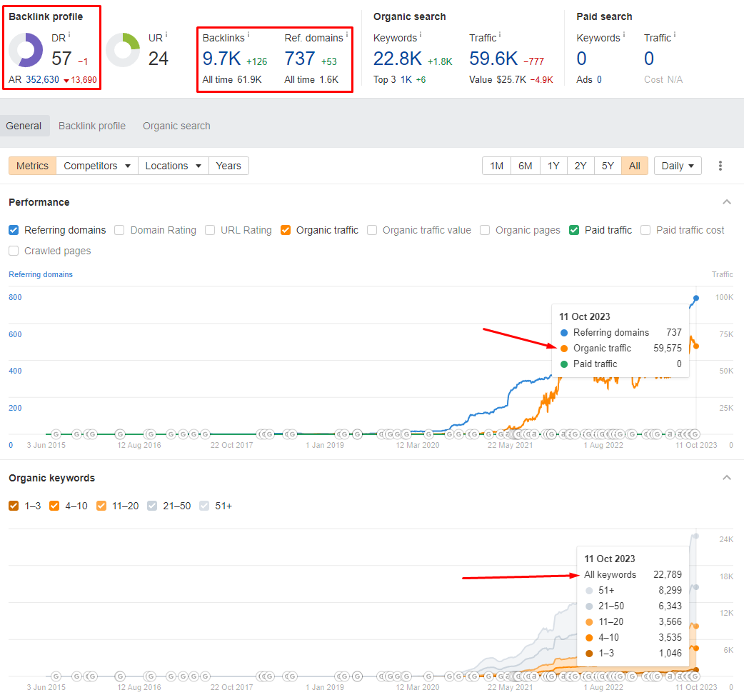Open the 9.7K backlinks link
744x700 pixels.
pyautogui.click(x=221, y=59)
